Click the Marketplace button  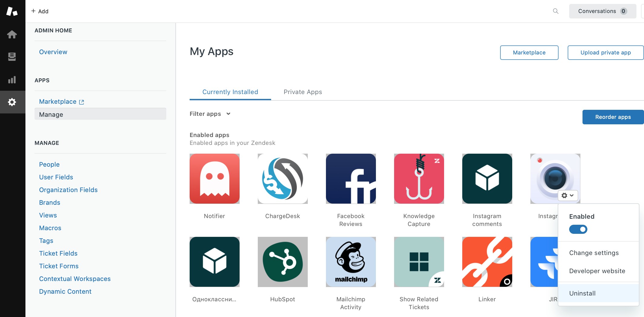[x=529, y=53]
